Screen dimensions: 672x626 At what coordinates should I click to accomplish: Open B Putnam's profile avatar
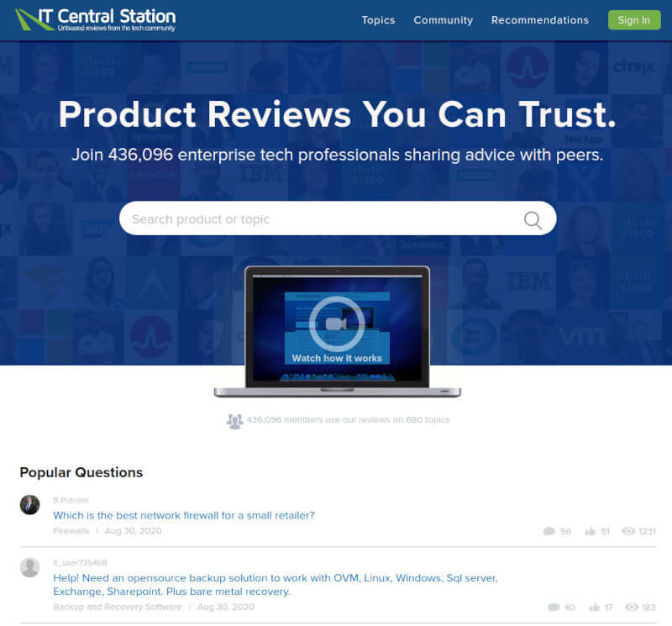pyautogui.click(x=29, y=504)
